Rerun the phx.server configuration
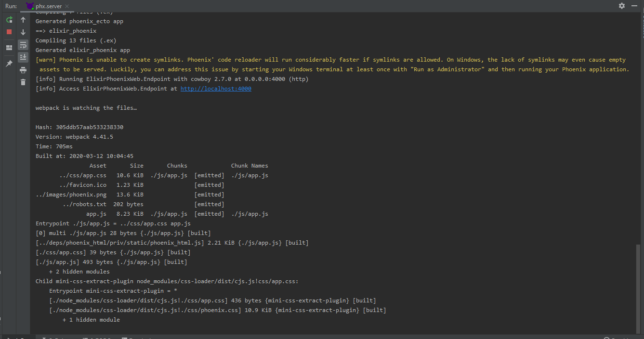The width and height of the screenshot is (644, 339). [x=9, y=20]
